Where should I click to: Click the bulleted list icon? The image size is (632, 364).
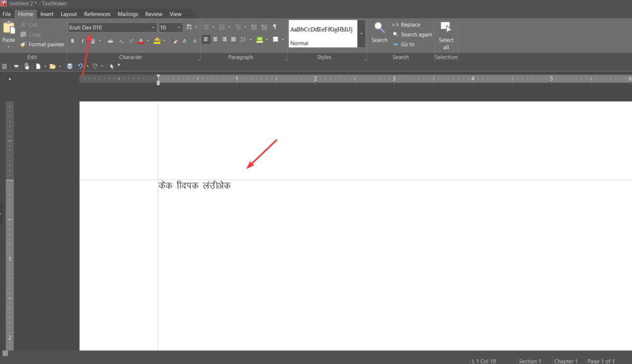(x=206, y=27)
